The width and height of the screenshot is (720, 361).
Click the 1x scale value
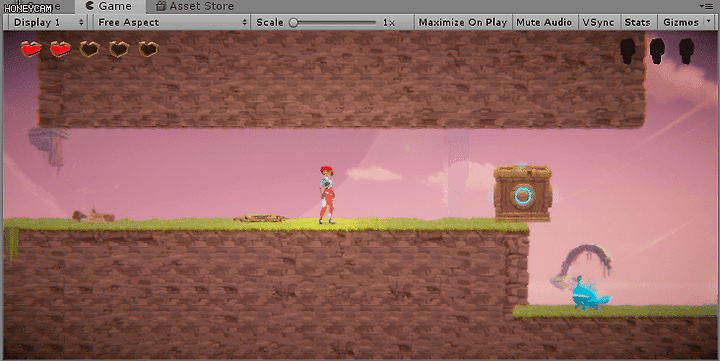coord(388,23)
